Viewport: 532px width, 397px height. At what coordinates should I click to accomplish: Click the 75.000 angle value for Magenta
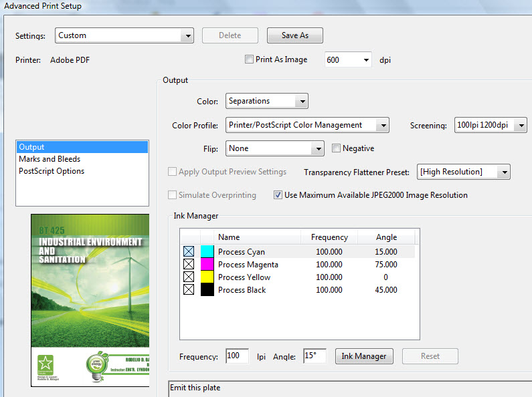pos(386,265)
